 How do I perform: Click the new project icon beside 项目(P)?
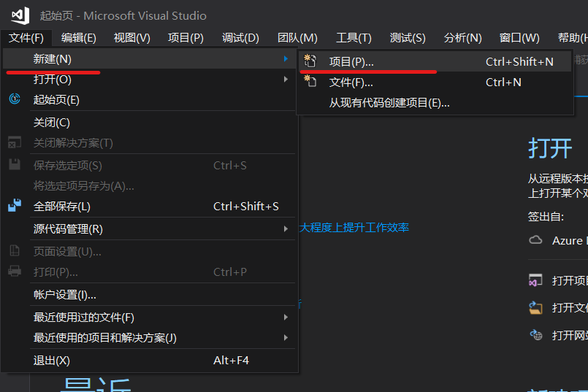coord(310,61)
